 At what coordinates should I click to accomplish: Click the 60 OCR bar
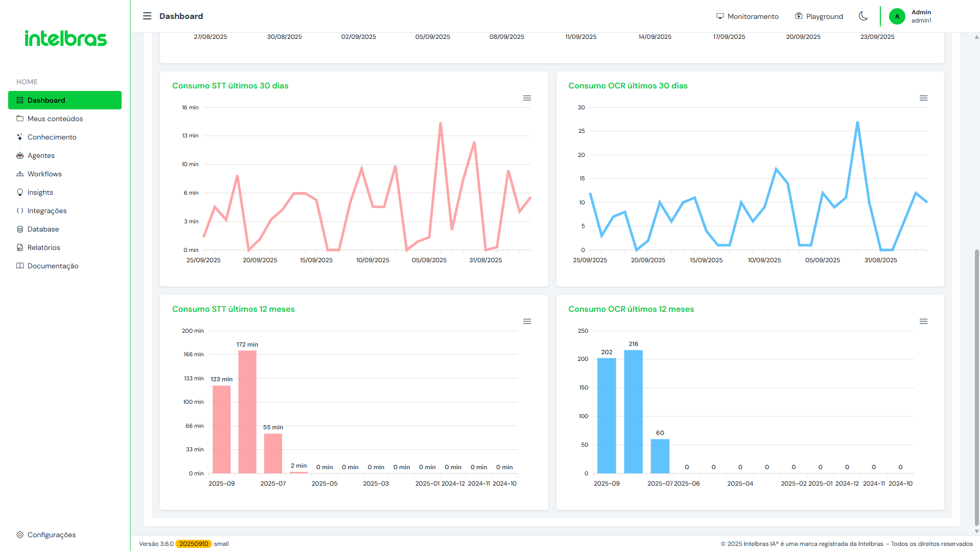click(660, 456)
